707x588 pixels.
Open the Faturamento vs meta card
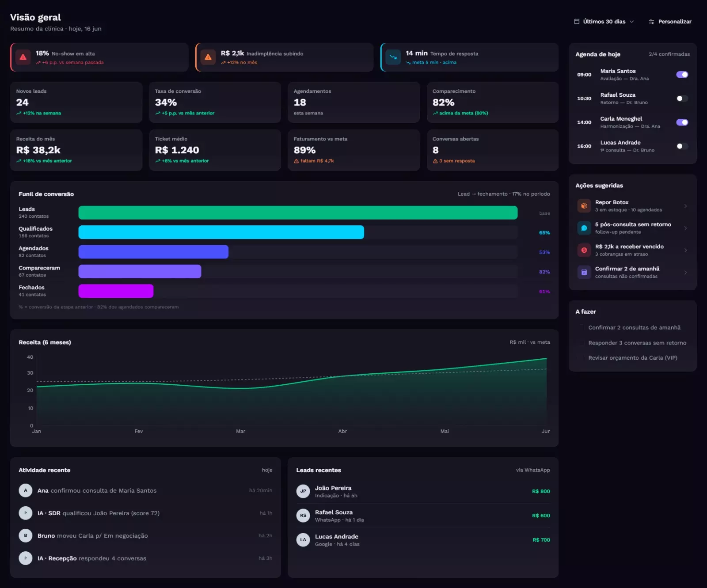[353, 150]
